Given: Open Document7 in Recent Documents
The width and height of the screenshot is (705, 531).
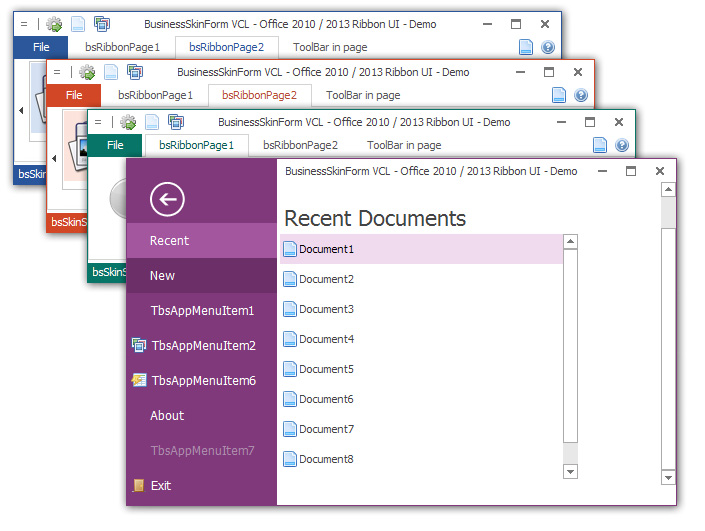Looking at the screenshot, I should click(421, 429).
